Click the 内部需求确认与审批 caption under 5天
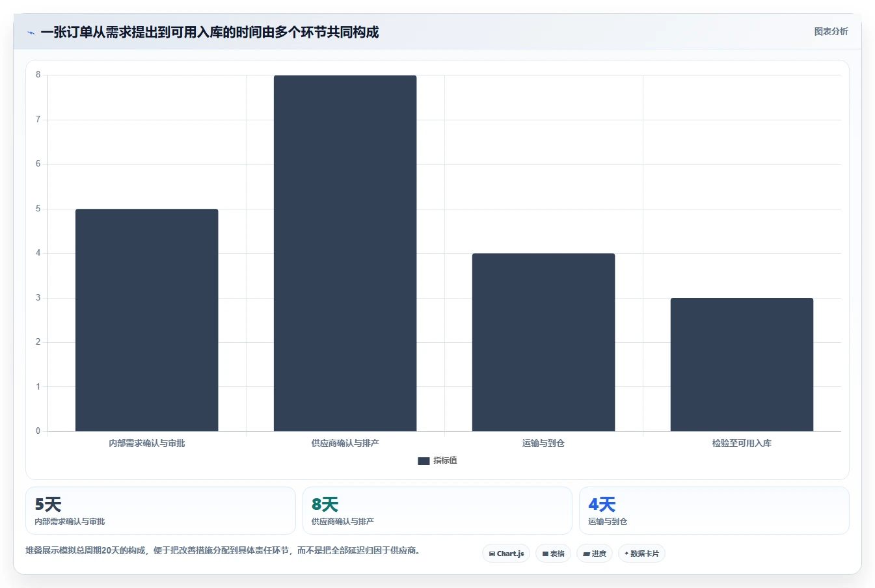Image resolution: width=875 pixels, height=588 pixels. pos(70,522)
